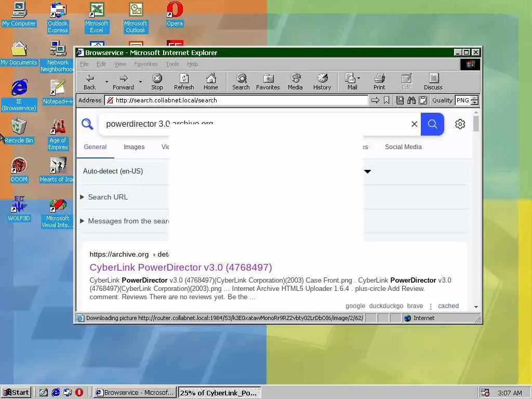Click the page vertical scrollbar thumb
Screen dimensions: 532x399
[x=476, y=124]
